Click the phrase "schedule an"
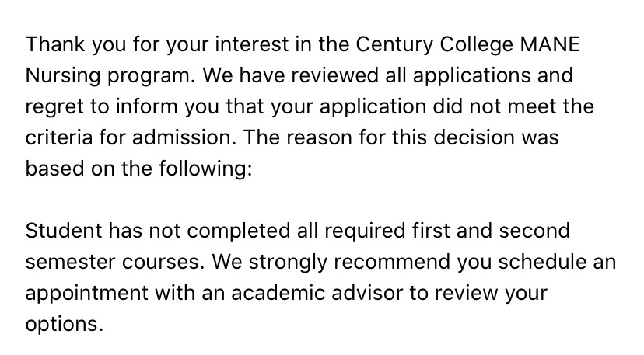This screenshot has height=355, width=644. pyautogui.click(x=558, y=263)
